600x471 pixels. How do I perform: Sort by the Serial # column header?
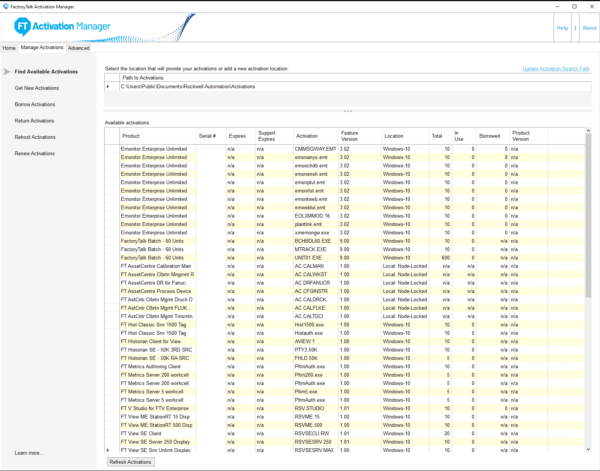[x=211, y=136]
